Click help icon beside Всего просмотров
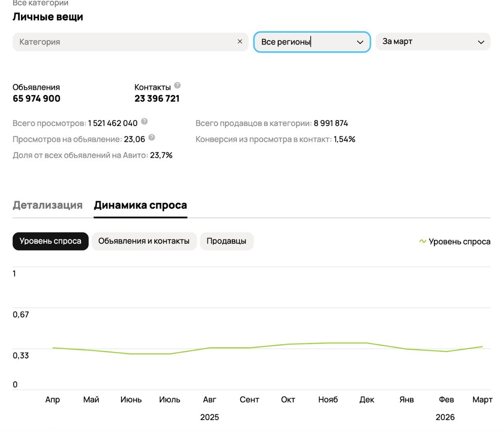 point(144,122)
